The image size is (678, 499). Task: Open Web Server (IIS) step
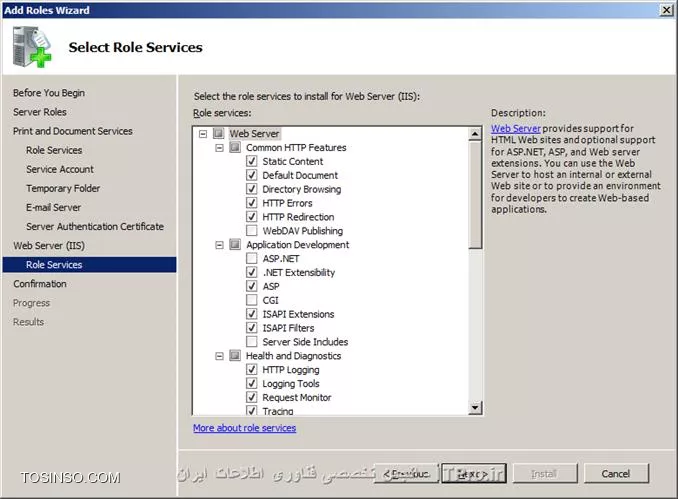tap(49, 246)
